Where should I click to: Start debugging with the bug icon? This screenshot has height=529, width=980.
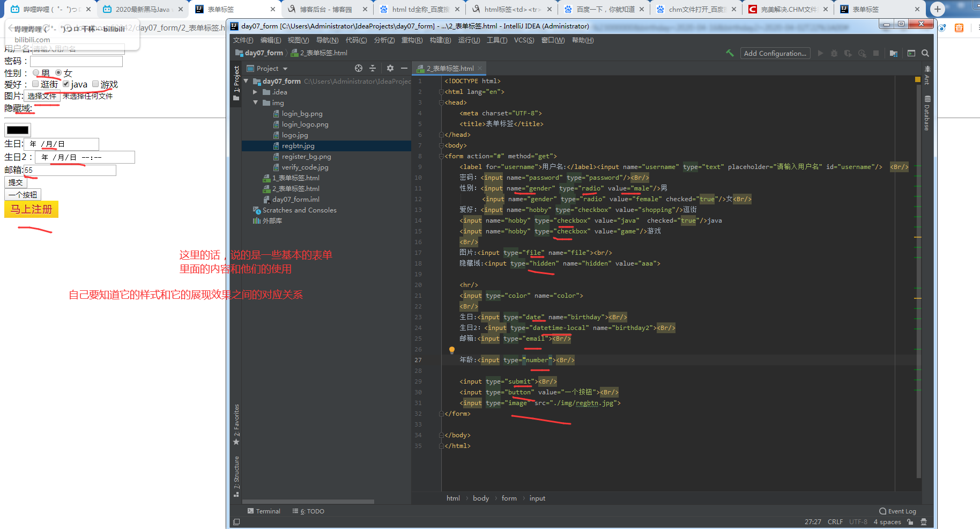click(x=834, y=53)
